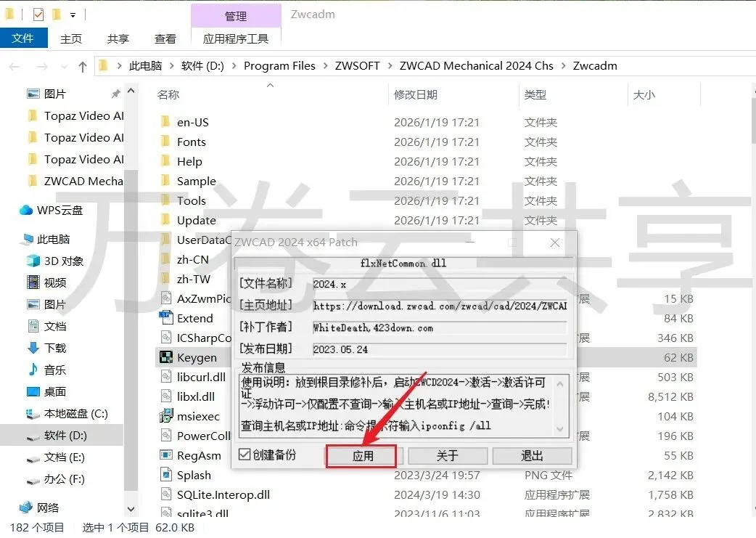The height and width of the screenshot is (538, 756).
Task: Select the libxl.dll file icon
Action: (x=166, y=396)
